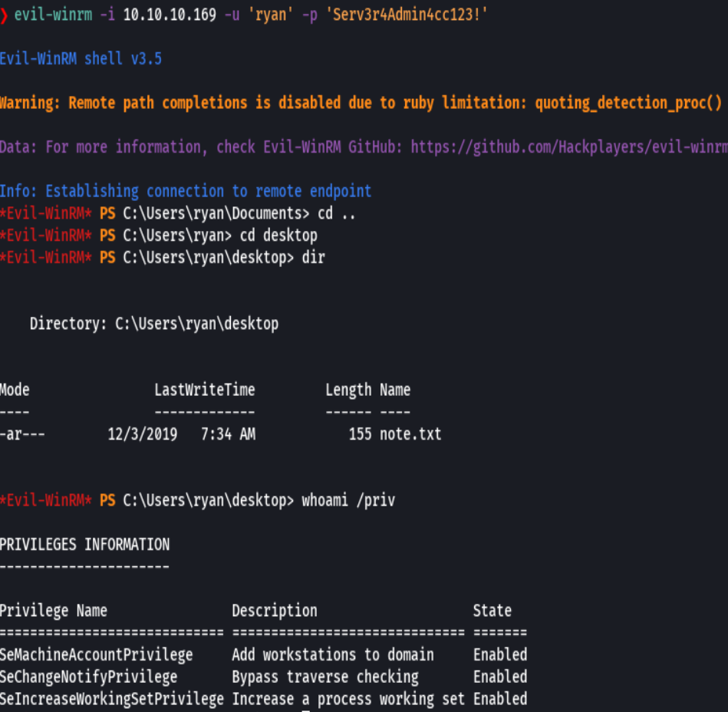The width and height of the screenshot is (728, 712).
Task: Select the SeIncreaseWorkingSetPrivilege text
Action: click(x=111, y=698)
